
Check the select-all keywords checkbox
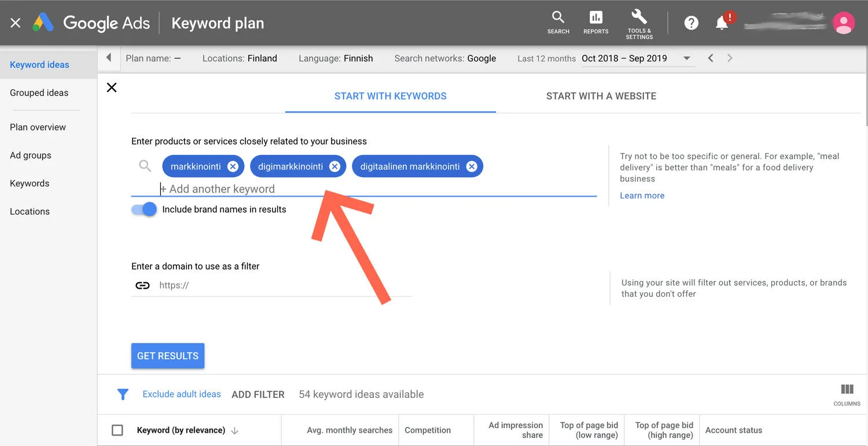117,430
